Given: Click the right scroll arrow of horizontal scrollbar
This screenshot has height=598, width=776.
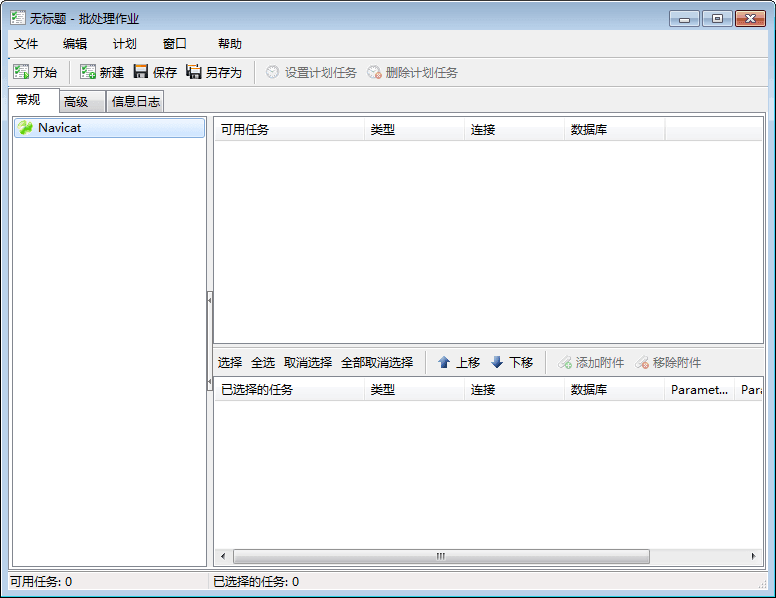Looking at the screenshot, I should pos(755,557).
